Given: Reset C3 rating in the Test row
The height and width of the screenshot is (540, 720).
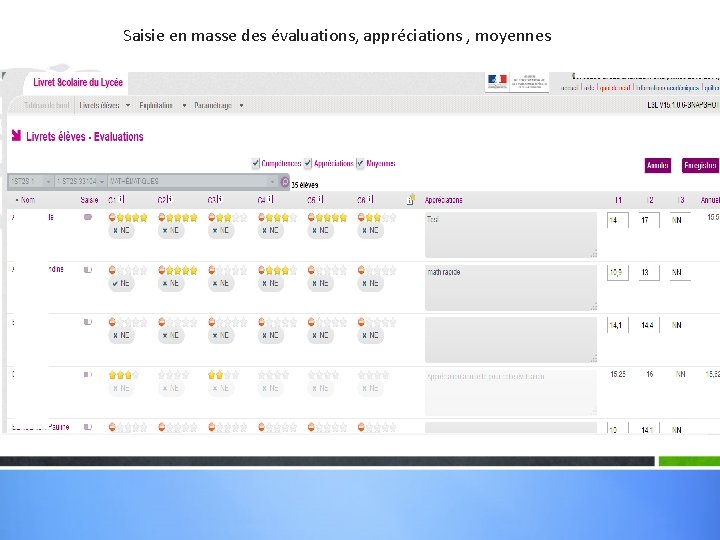Looking at the screenshot, I should 212,217.
